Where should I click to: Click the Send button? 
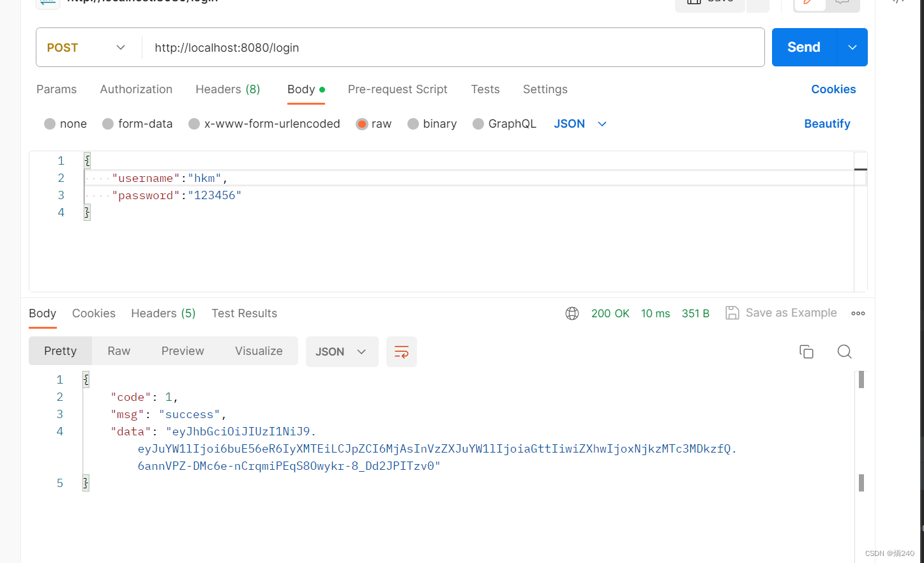(x=803, y=47)
